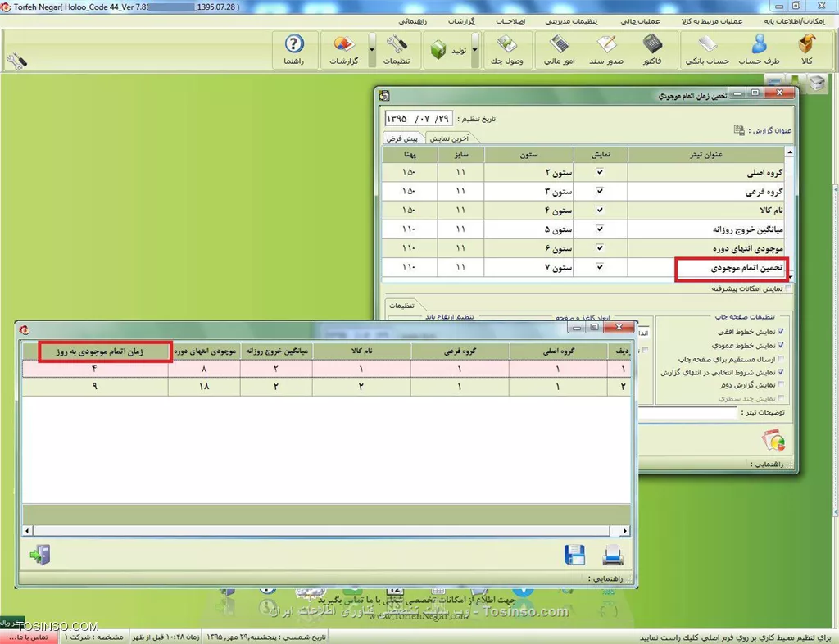Open dropdown arrow next to تولید

point(474,50)
